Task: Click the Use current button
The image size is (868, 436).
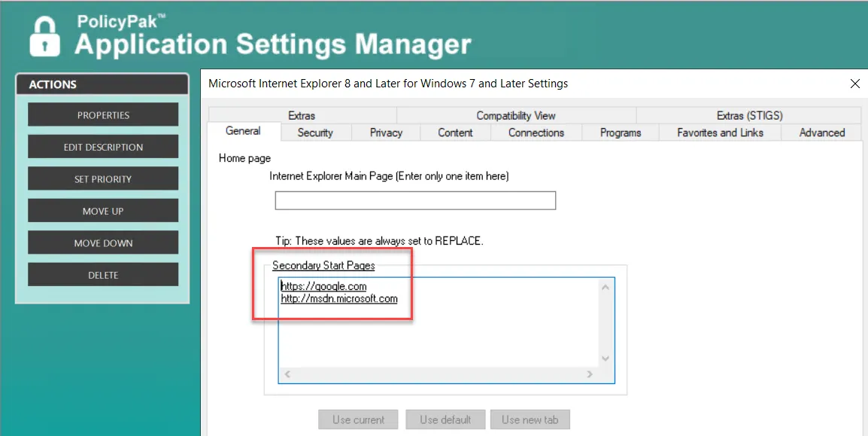Action: click(x=358, y=419)
